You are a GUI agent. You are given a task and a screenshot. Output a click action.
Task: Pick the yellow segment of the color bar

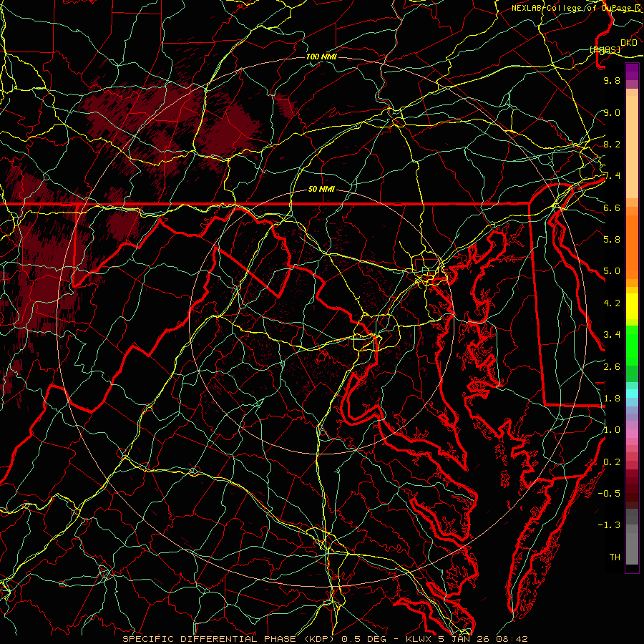632,306
